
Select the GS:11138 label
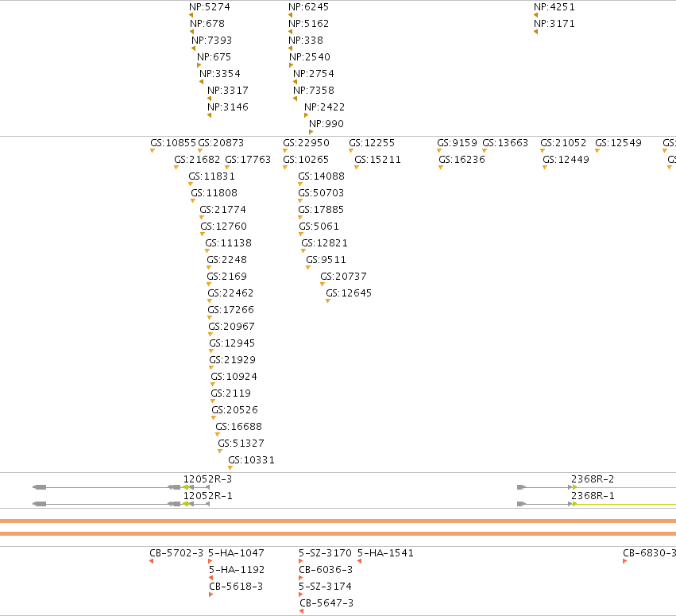tap(228, 243)
